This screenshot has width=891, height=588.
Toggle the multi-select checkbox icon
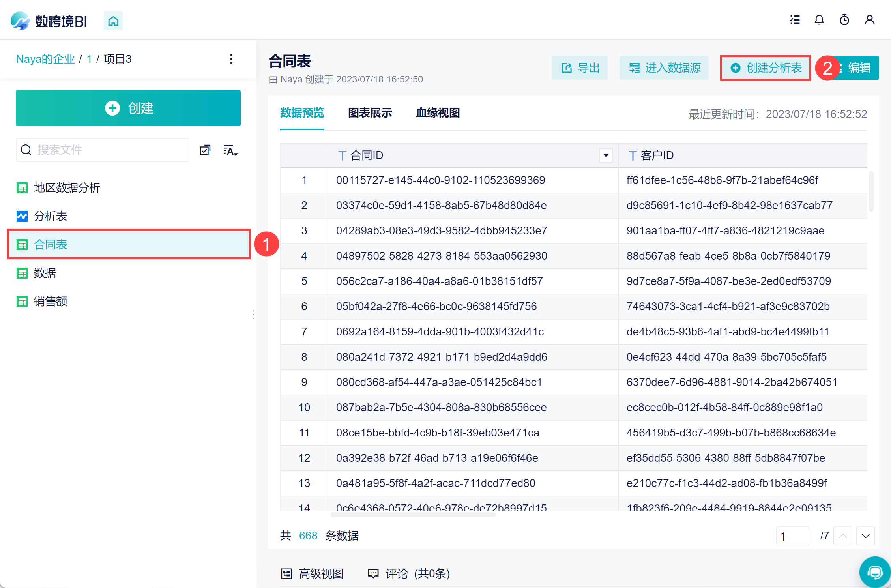[205, 150]
